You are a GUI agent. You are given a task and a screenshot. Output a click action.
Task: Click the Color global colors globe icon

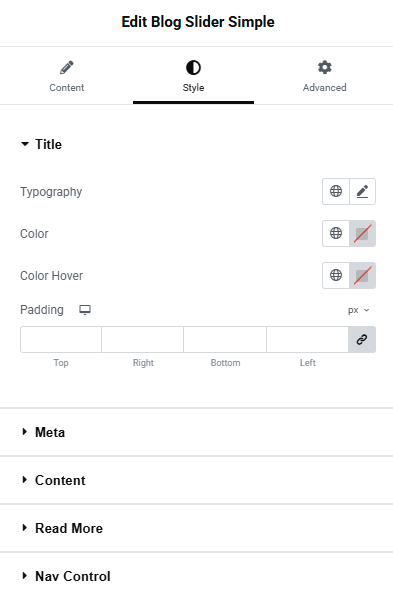(x=336, y=233)
